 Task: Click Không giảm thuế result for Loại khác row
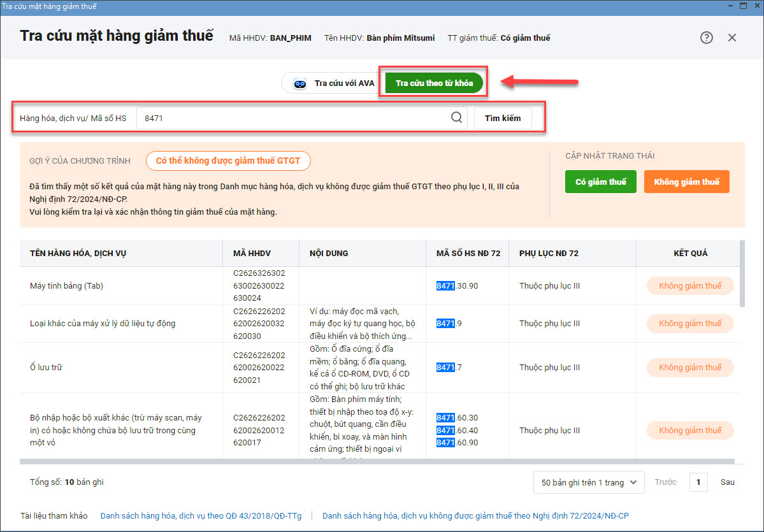[690, 324]
